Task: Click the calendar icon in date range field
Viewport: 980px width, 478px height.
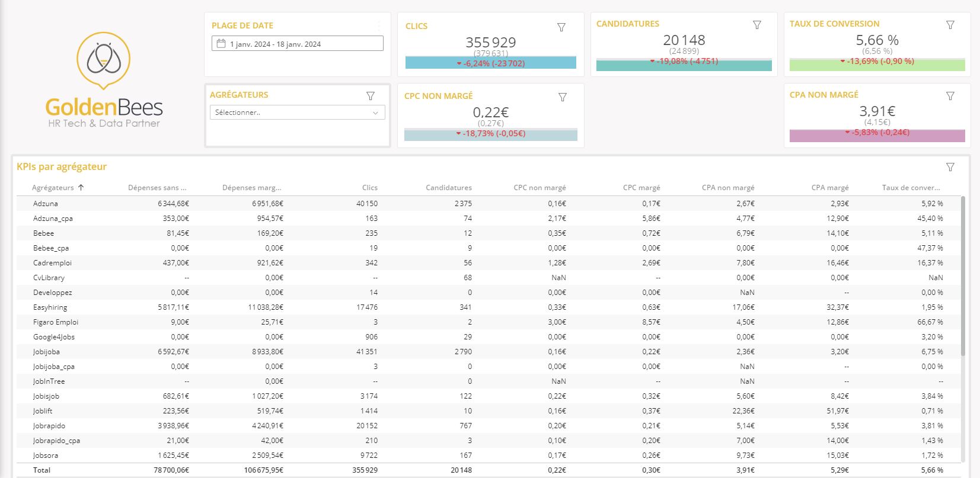Action: 221,44
